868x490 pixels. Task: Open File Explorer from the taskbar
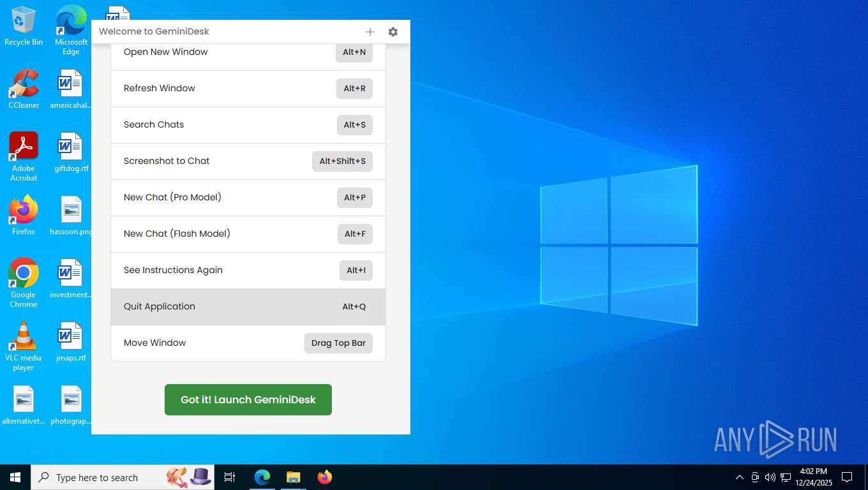[293, 477]
